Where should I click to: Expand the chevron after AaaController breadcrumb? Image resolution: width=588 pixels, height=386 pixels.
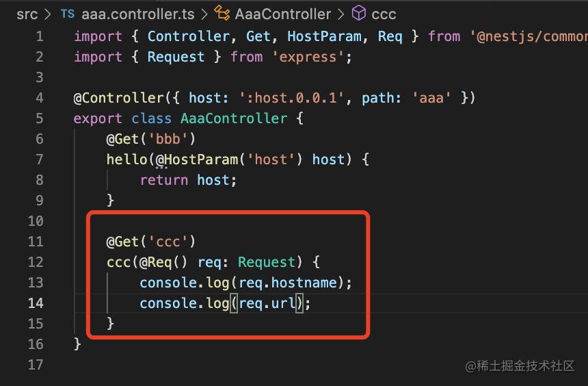coord(341,14)
